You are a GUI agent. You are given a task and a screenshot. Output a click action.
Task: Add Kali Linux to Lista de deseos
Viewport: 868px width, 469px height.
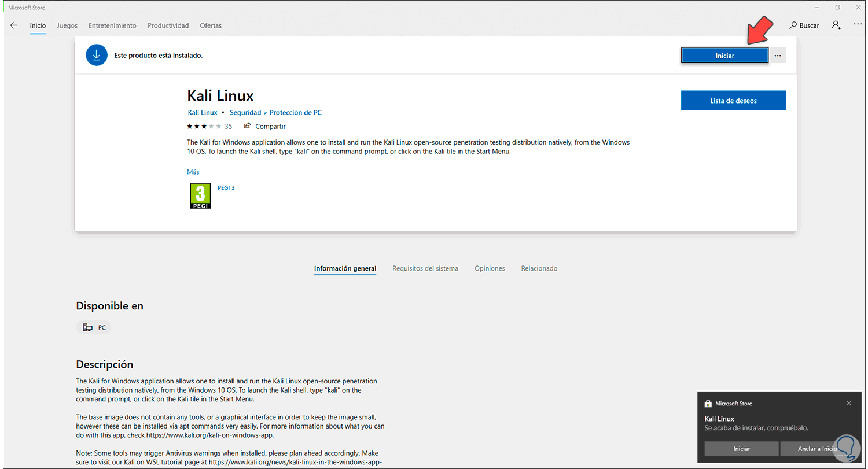tap(733, 101)
